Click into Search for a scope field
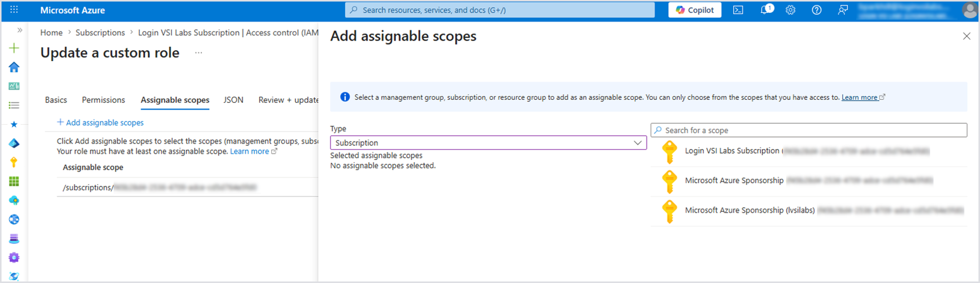Screen dimensions: 980x283 809,130
